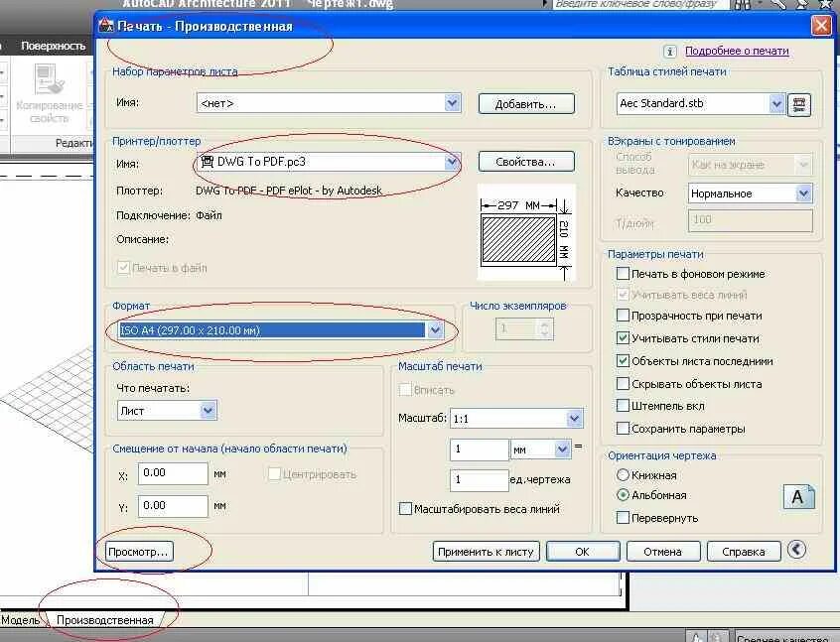Click X offset input field
Screen dimensions: 840x642
coord(173,473)
